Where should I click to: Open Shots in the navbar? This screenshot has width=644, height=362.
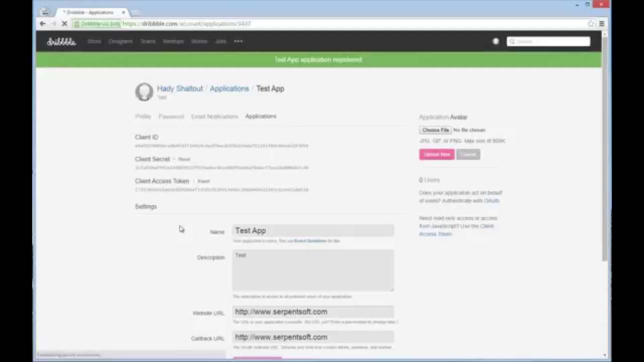[x=94, y=41]
